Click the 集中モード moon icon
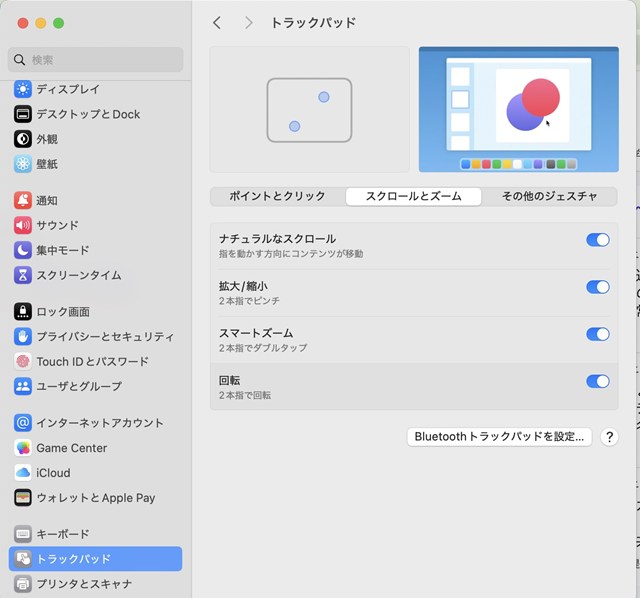This screenshot has height=598, width=640. click(23, 250)
